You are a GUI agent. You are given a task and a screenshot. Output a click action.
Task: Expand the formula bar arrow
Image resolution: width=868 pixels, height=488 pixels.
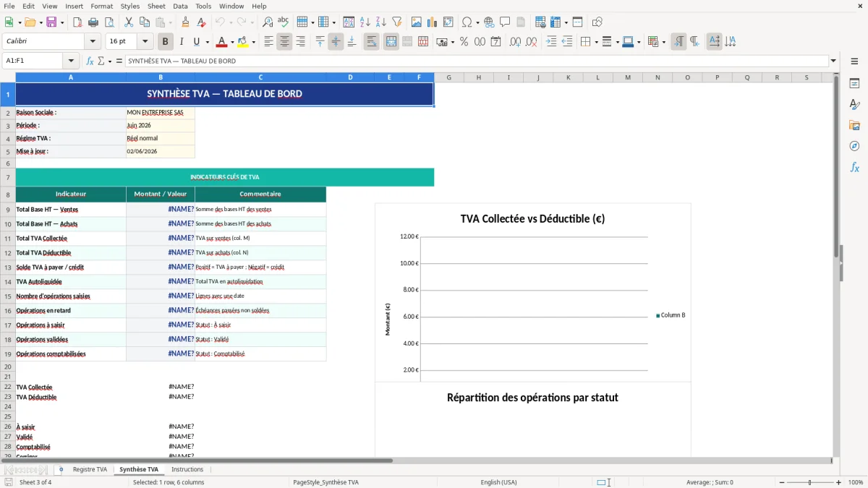[833, 61]
